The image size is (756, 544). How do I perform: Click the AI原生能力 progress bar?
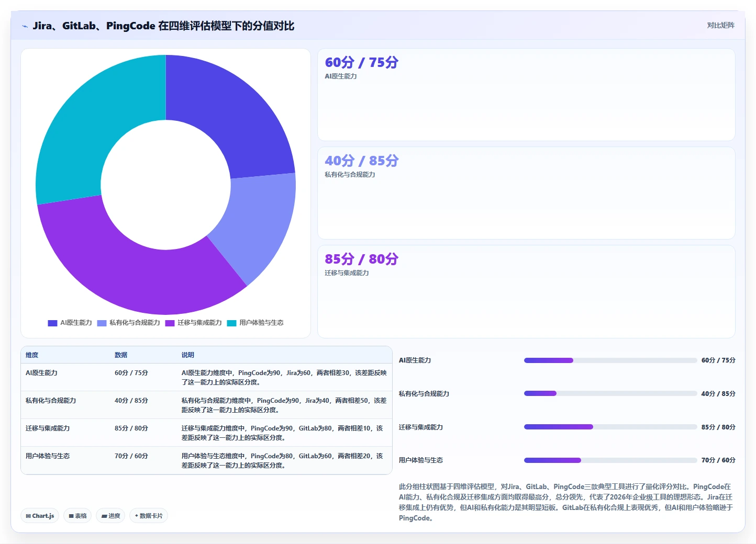click(x=610, y=360)
